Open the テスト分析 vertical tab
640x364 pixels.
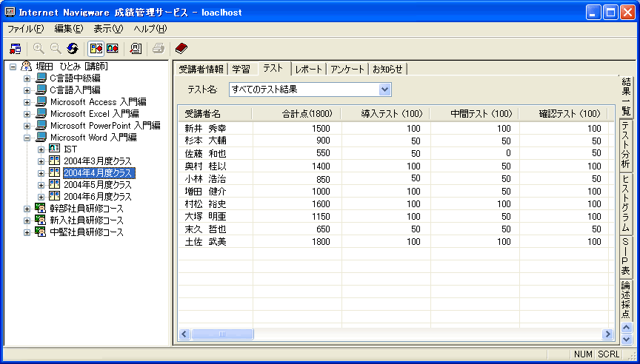tap(626, 145)
